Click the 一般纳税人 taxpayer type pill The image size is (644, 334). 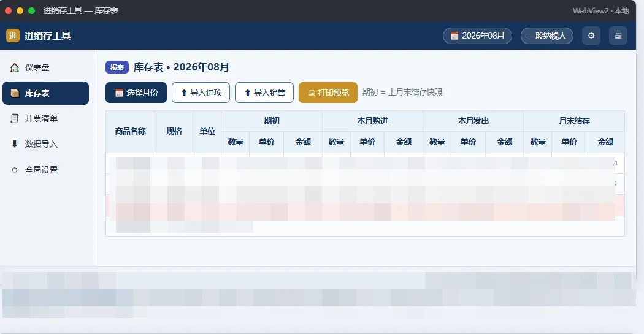pos(546,36)
